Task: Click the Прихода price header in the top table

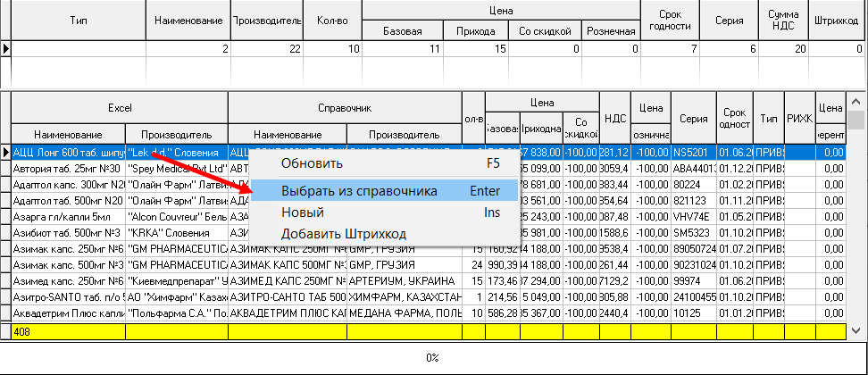Action: [x=475, y=31]
